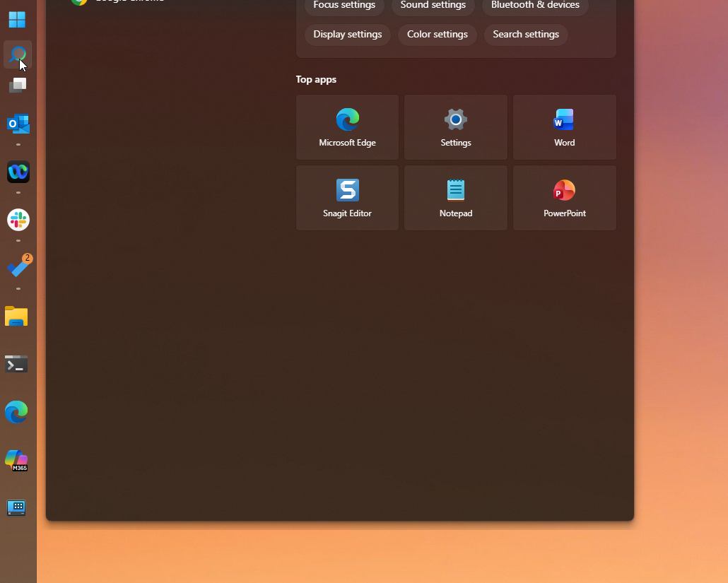The image size is (728, 583).
Task: Open Display settings
Action: (x=347, y=35)
